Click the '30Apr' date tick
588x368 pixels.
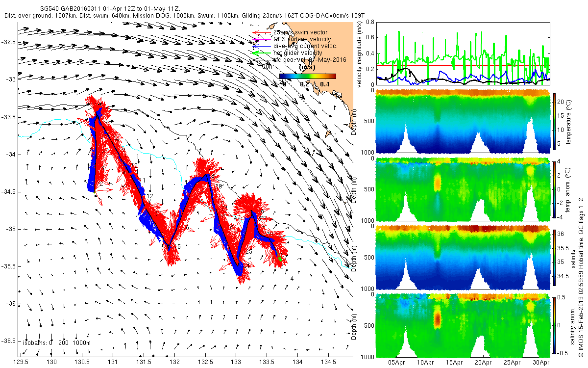(x=541, y=363)
